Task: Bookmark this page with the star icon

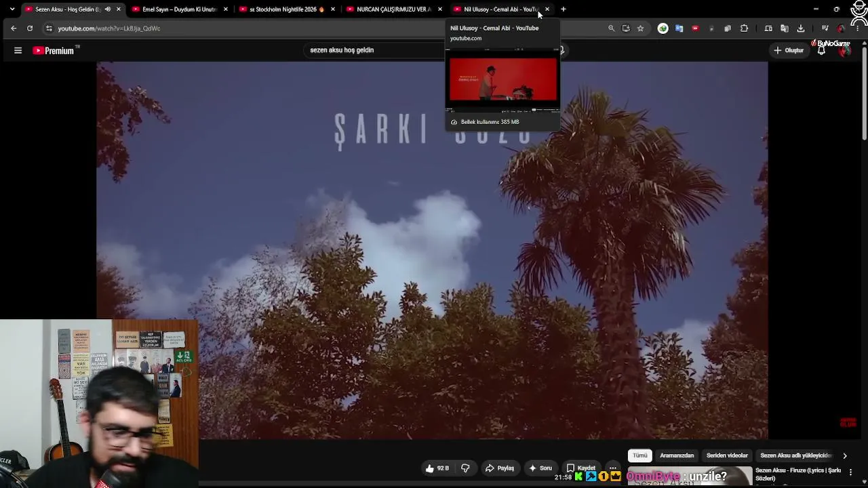Action: (x=640, y=28)
